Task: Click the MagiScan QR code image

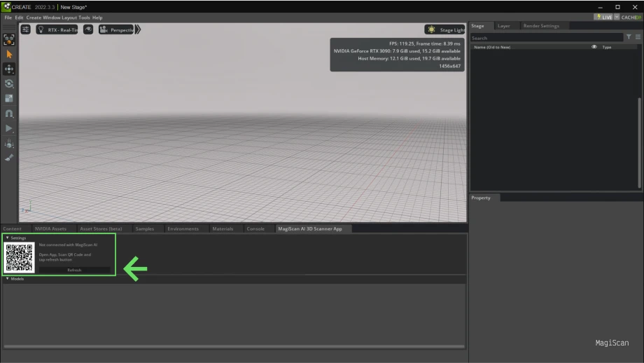Action: click(x=20, y=257)
